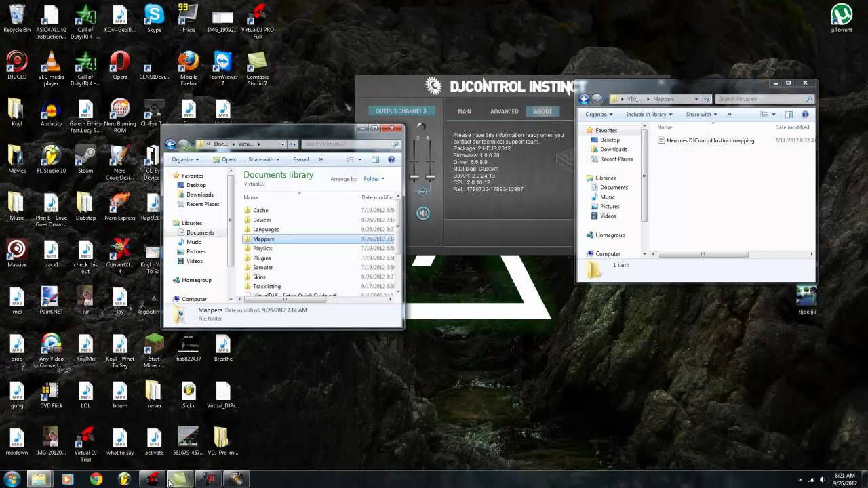Open view options dropdown in VirtualDJ explorer

359,159
